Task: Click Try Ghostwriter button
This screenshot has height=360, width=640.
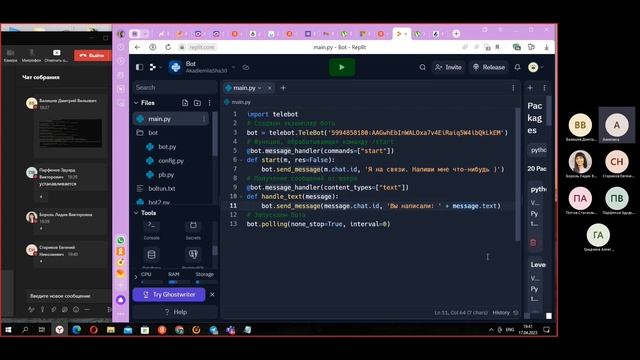Action: click(169, 294)
